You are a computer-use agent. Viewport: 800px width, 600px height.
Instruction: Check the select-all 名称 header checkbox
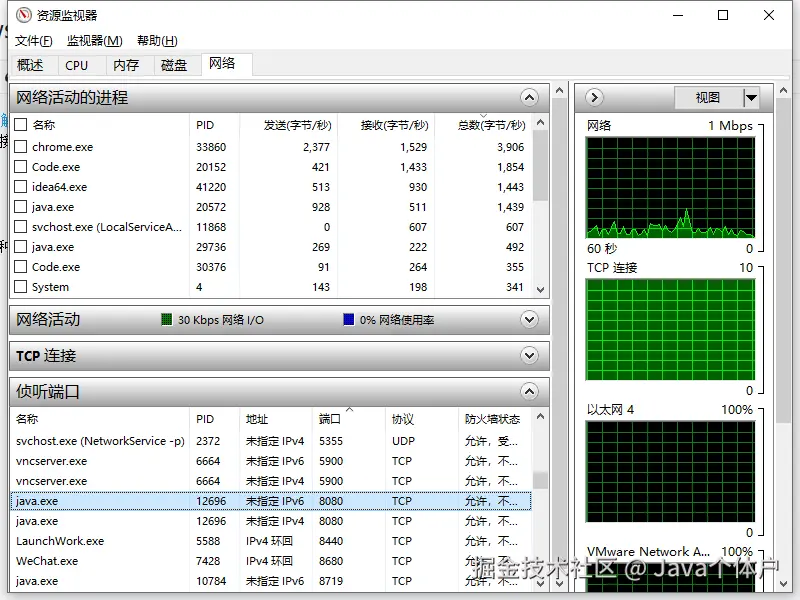(20, 124)
